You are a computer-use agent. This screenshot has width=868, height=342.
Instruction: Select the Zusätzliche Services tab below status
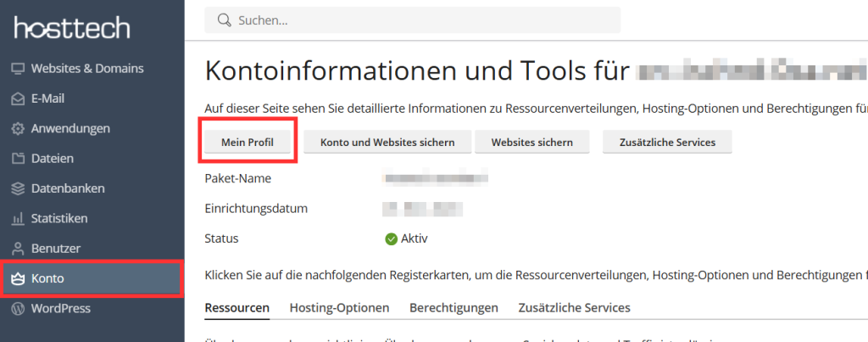pyautogui.click(x=574, y=307)
